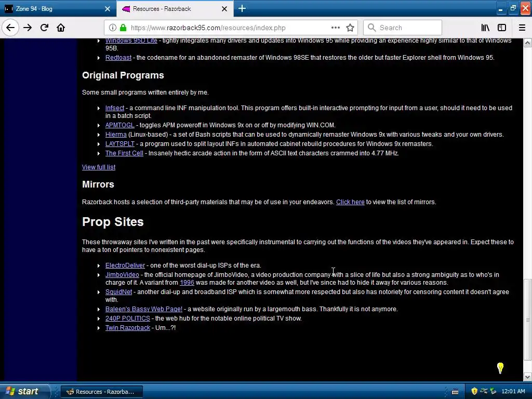
Task: Open the Library bookshelf icon
Action: pos(485,28)
